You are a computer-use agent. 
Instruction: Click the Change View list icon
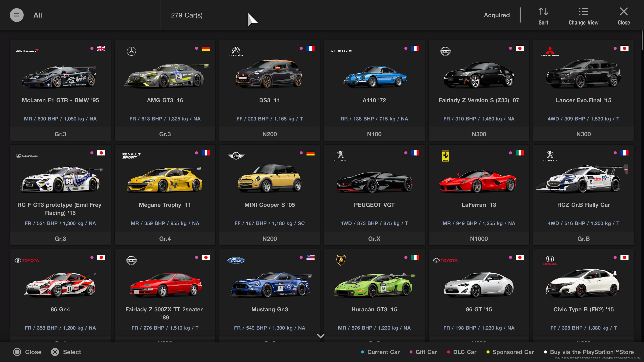583,12
